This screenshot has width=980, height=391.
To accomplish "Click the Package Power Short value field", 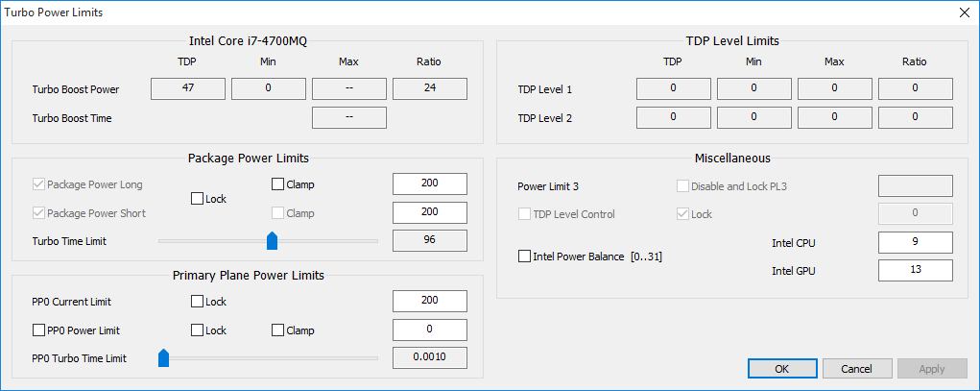I will point(430,212).
